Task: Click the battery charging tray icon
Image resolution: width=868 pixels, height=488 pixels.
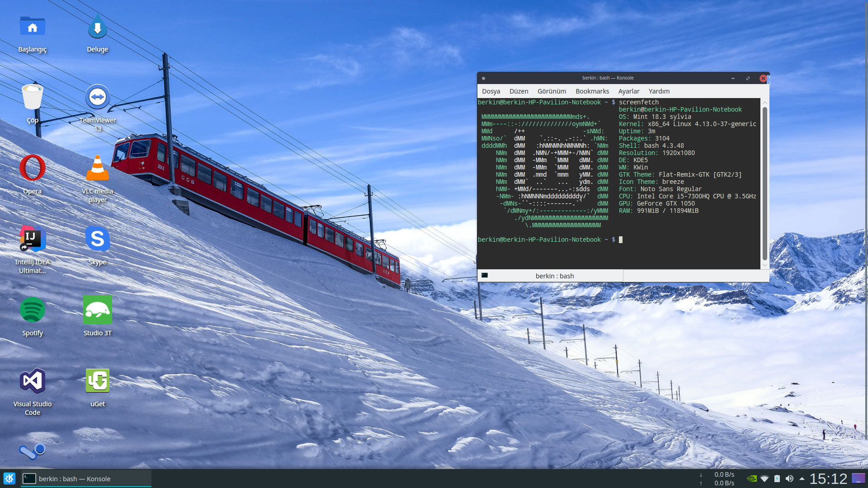Action: coord(777,479)
